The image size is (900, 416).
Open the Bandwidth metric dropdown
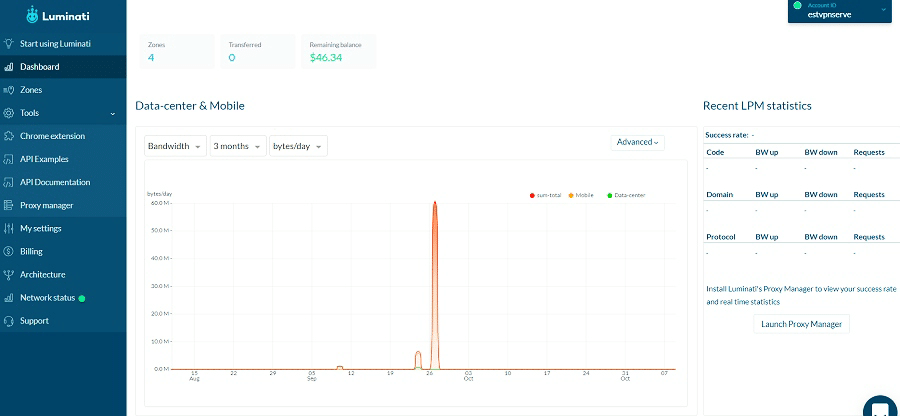175,146
